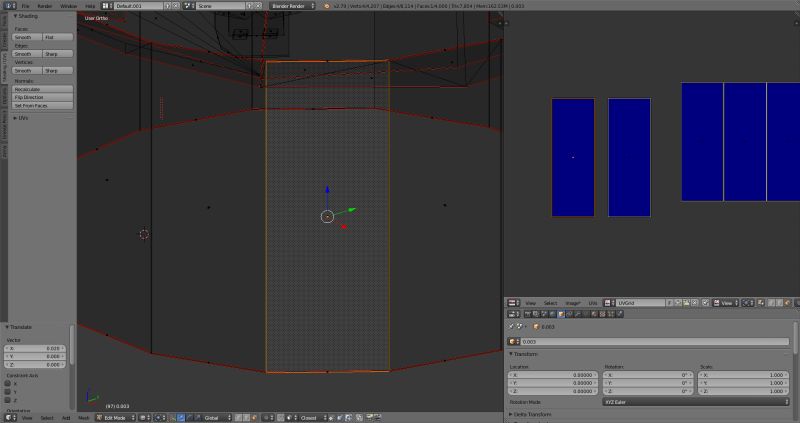800x423 pixels.
Task: Add a new screen layout next to Default.001
Action: [x=167, y=6]
